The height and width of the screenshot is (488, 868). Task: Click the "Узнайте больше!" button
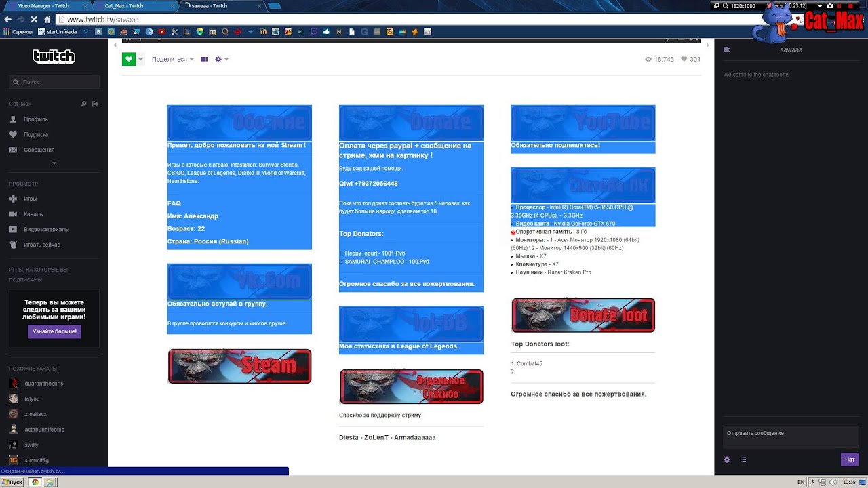54,331
